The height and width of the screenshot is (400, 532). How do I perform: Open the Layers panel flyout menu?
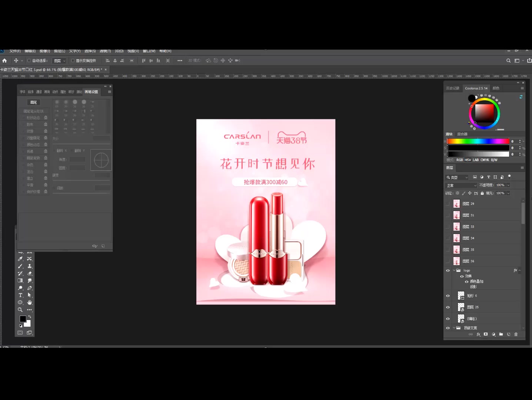(522, 168)
